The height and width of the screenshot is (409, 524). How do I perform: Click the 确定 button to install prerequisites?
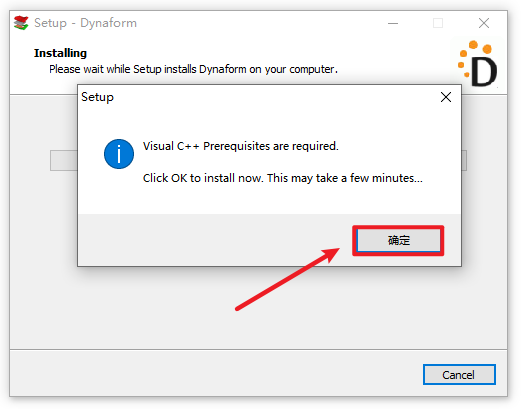pos(401,242)
